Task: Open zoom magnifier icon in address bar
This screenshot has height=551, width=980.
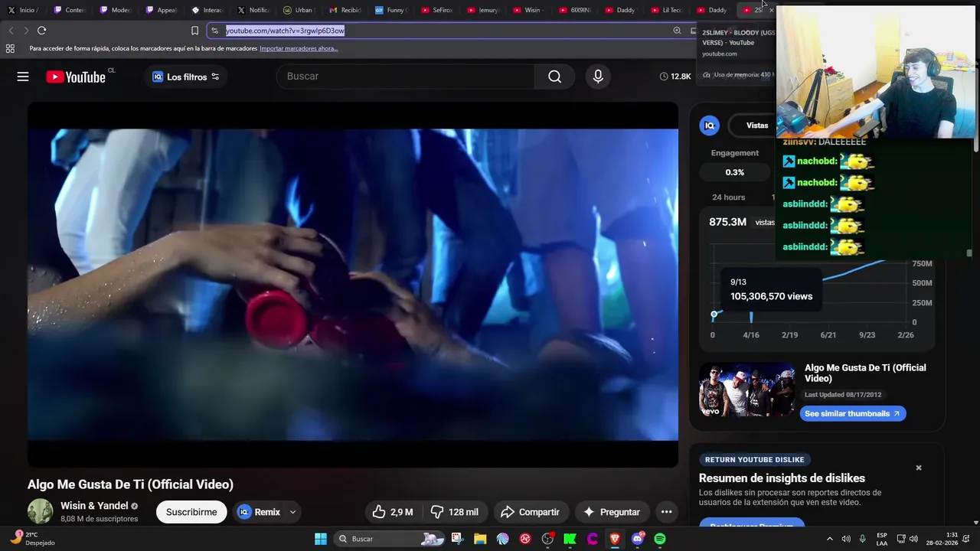Action: [677, 31]
